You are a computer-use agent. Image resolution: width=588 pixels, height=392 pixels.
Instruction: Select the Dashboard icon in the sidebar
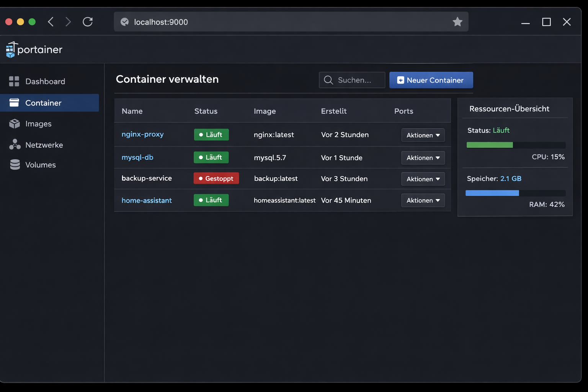(x=14, y=81)
